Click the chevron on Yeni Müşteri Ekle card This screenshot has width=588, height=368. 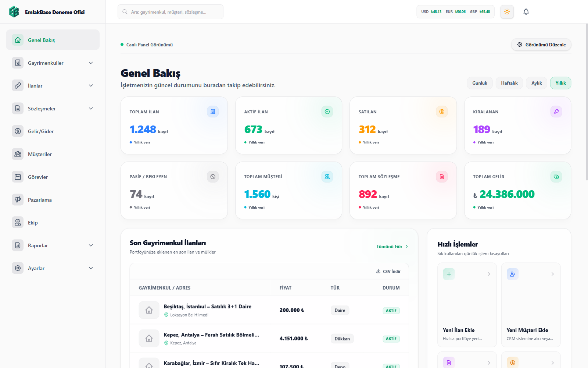coord(553,274)
